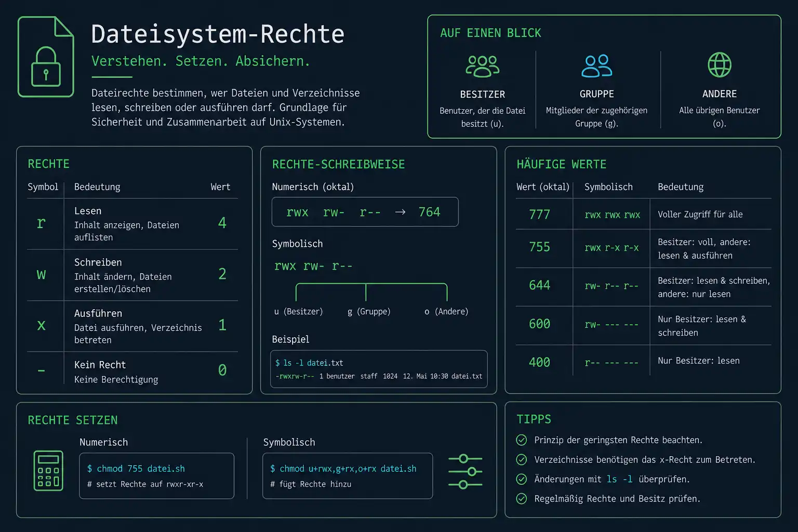Click the sliders icon next to symbolic chmod
Image resolution: width=798 pixels, height=532 pixels.
(x=465, y=472)
